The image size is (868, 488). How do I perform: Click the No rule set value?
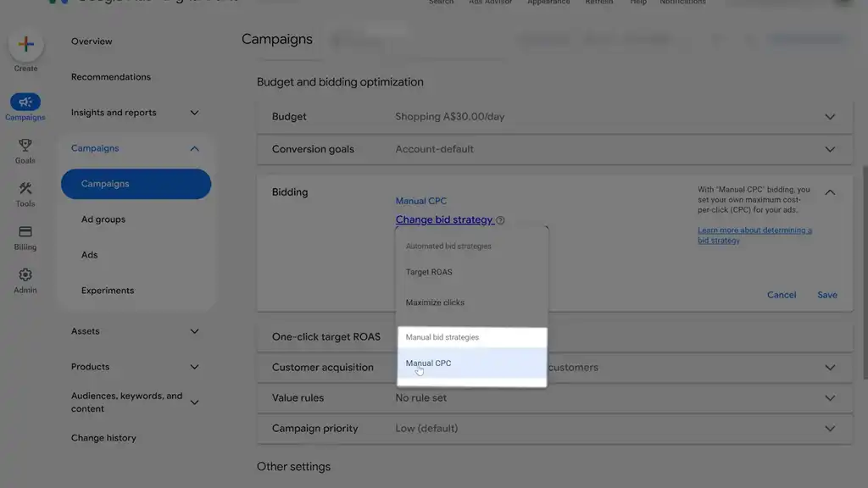[x=420, y=398]
